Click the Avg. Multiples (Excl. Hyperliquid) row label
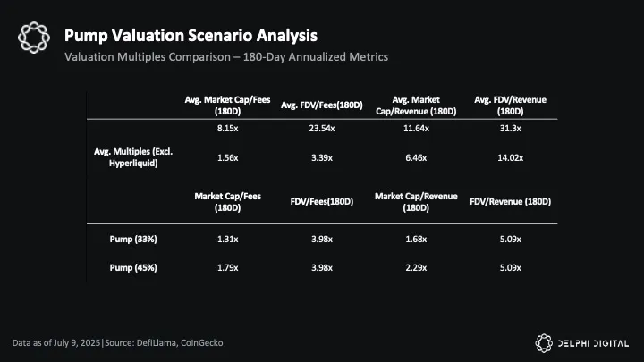This screenshot has height=362, width=644. click(x=132, y=157)
